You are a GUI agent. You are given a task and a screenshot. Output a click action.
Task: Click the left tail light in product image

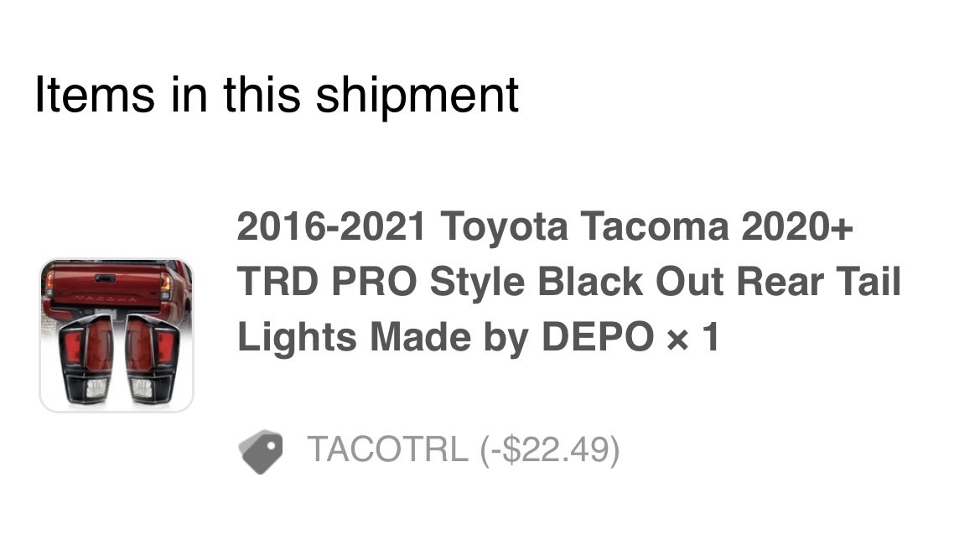[87, 360]
